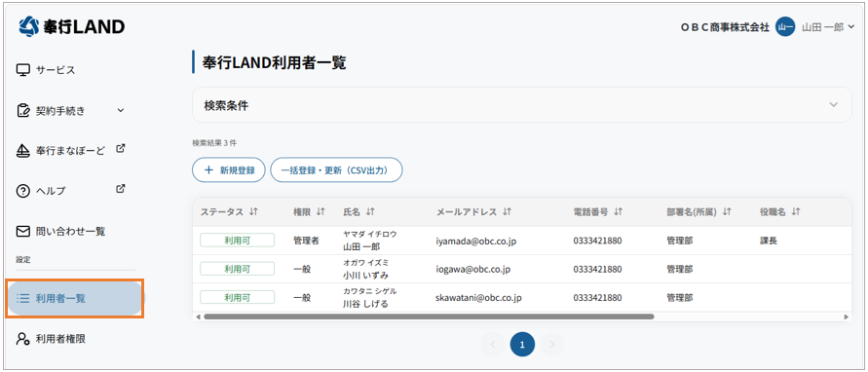Click the external link icon beside 奉行まなぼーど
The image size is (868, 372).
(121, 148)
